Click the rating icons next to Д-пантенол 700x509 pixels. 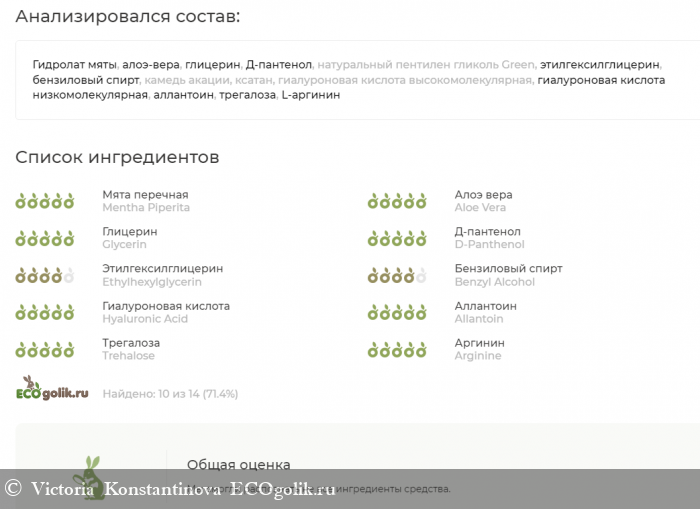397,238
